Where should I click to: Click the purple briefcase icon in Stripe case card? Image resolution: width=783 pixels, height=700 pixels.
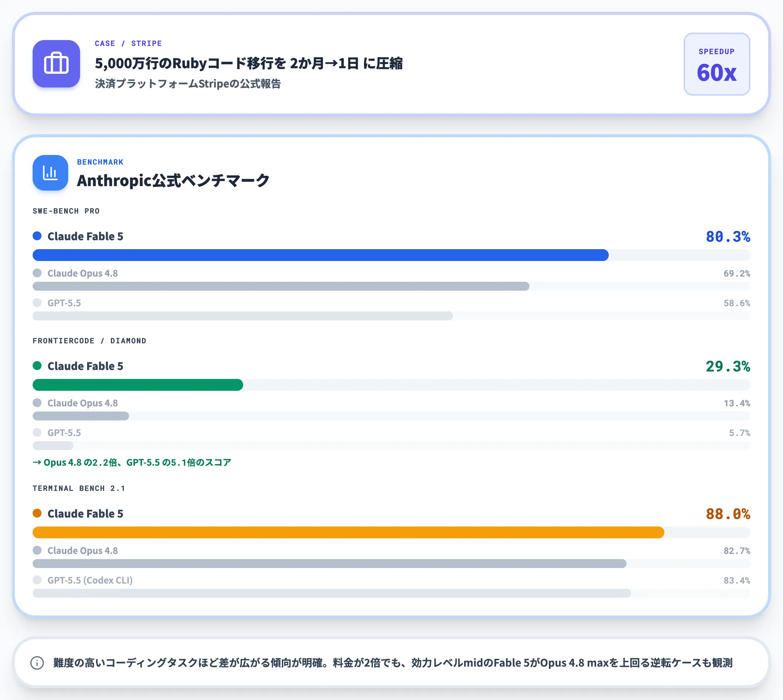[x=56, y=64]
